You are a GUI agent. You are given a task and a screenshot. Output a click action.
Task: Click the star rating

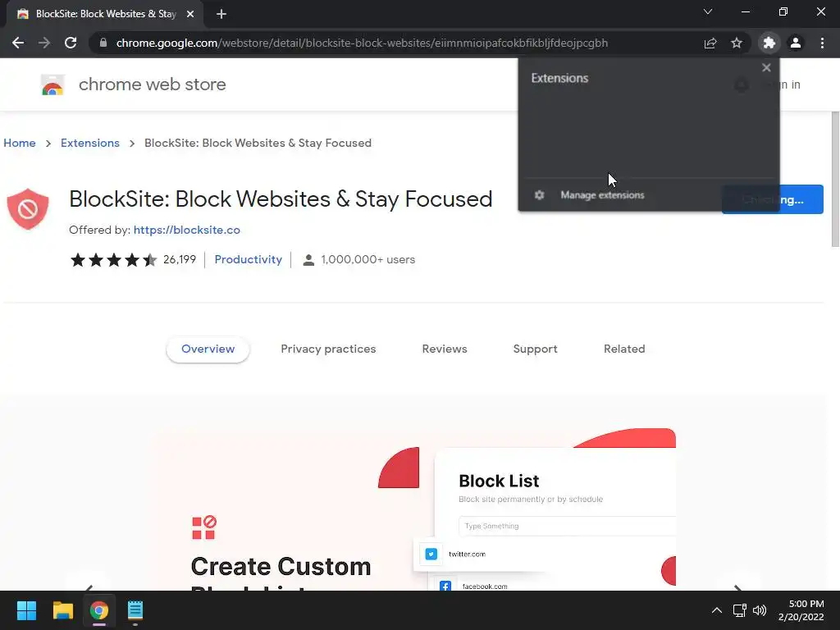click(x=113, y=260)
